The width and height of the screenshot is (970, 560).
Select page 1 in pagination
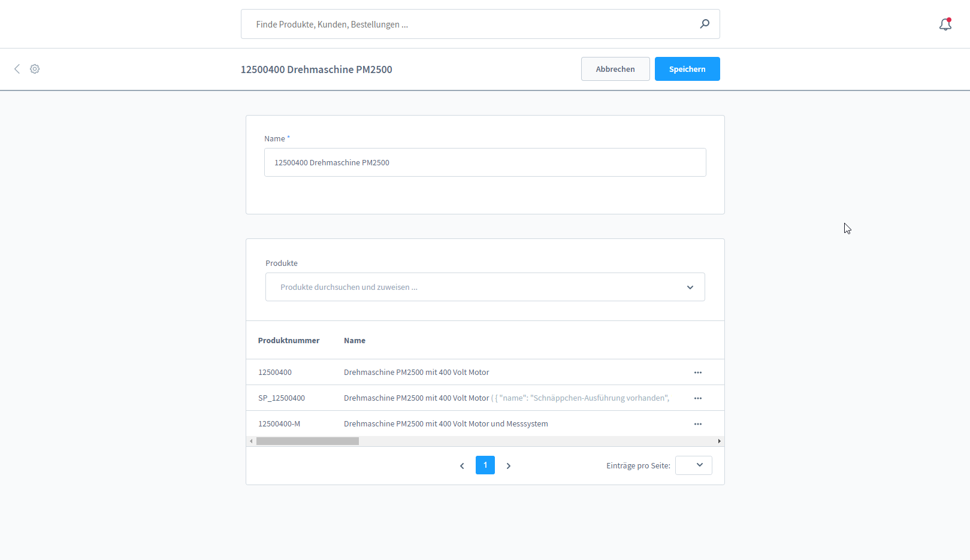(485, 465)
